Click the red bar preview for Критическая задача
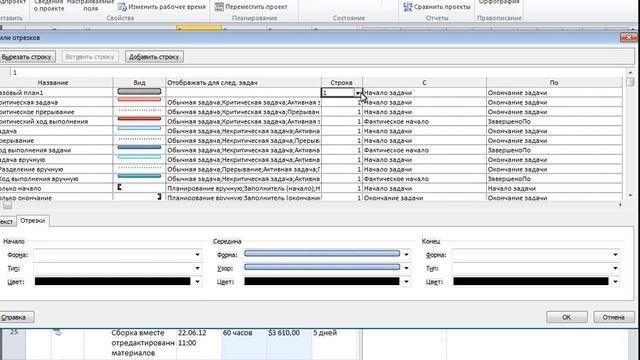The width and height of the screenshot is (640, 360). [x=139, y=100]
